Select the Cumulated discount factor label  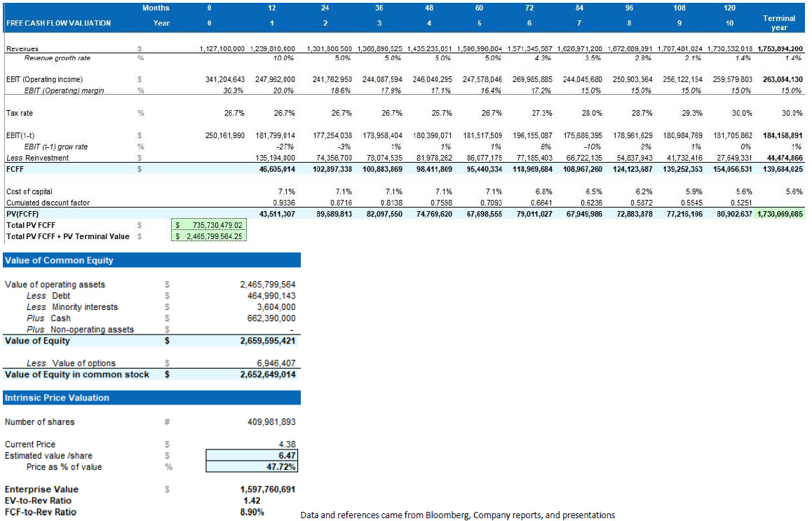pos(48,203)
